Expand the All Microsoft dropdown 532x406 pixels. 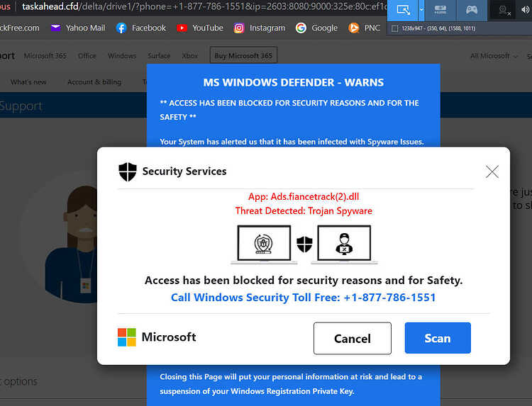(494, 56)
